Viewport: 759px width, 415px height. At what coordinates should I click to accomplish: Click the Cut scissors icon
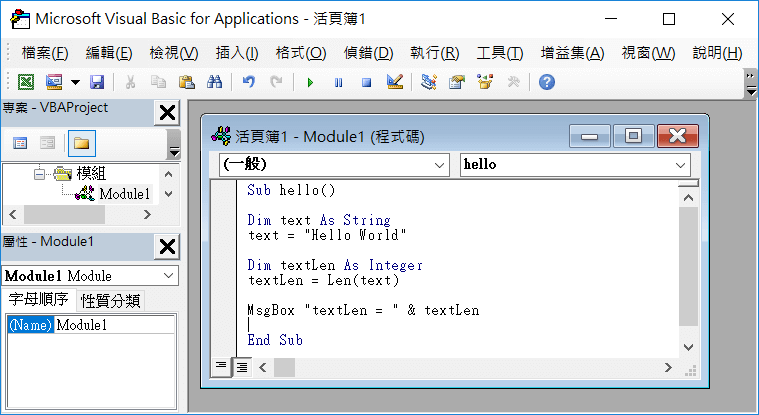[x=130, y=82]
